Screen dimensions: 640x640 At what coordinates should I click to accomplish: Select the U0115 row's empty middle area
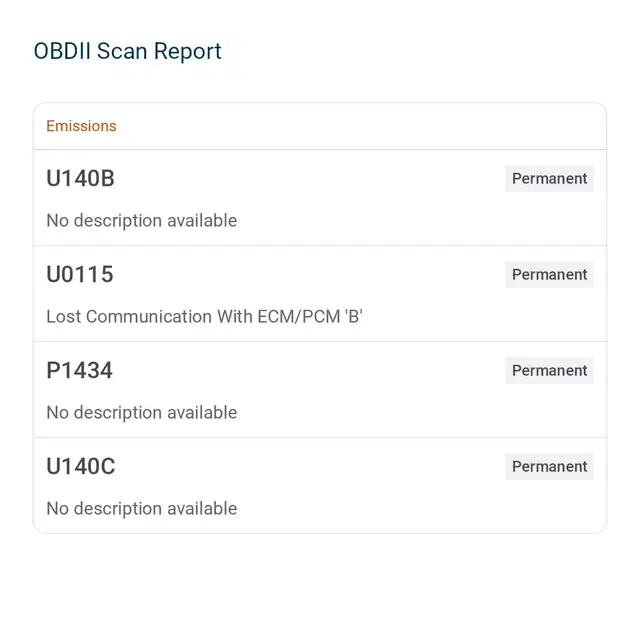(x=310, y=274)
